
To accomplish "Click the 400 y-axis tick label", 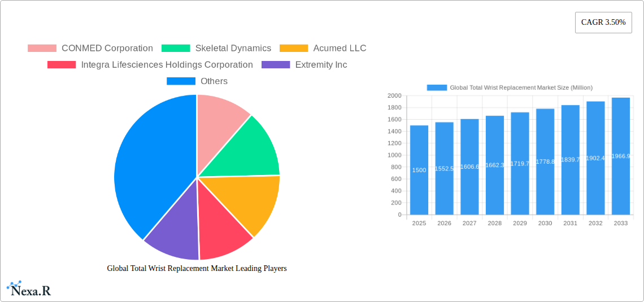I will 396,191.
